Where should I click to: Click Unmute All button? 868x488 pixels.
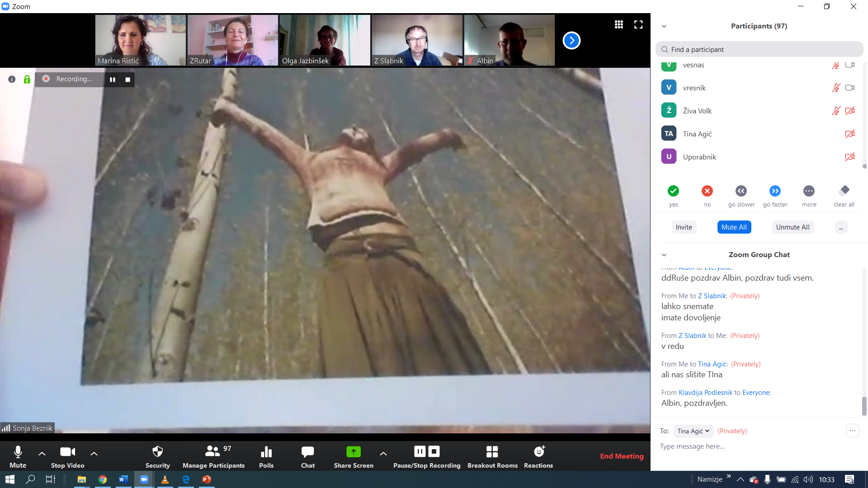pos(793,227)
